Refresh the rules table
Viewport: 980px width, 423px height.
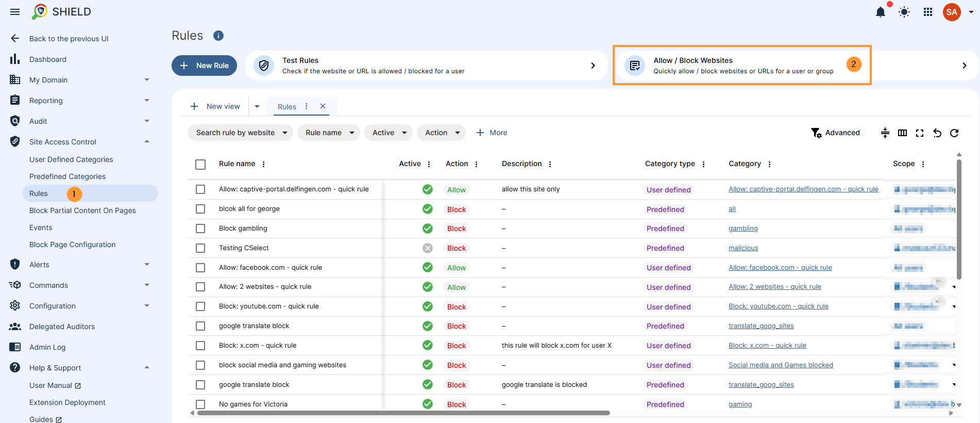[954, 133]
